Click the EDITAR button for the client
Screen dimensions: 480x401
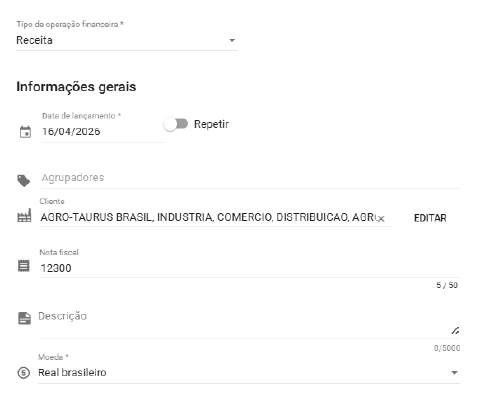click(x=430, y=218)
